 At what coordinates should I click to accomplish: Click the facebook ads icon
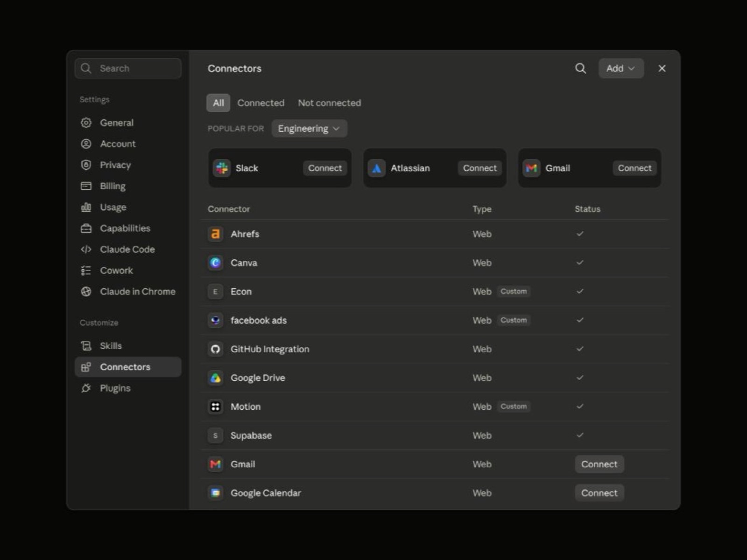click(x=215, y=320)
